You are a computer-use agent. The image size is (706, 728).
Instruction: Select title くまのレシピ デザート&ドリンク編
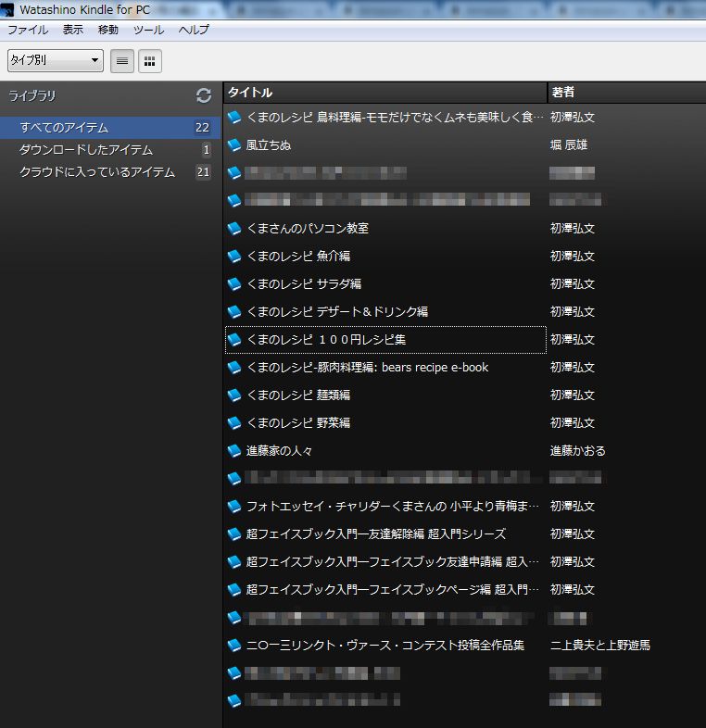coord(337,311)
